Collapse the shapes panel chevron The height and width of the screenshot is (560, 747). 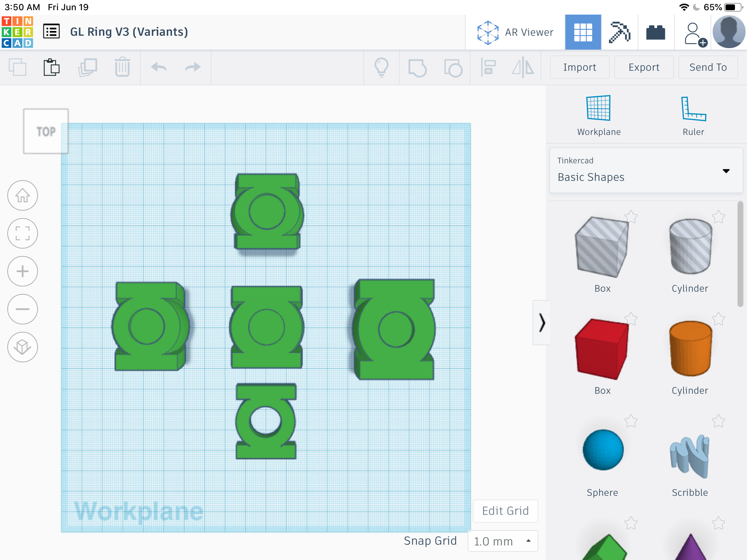coord(542,323)
